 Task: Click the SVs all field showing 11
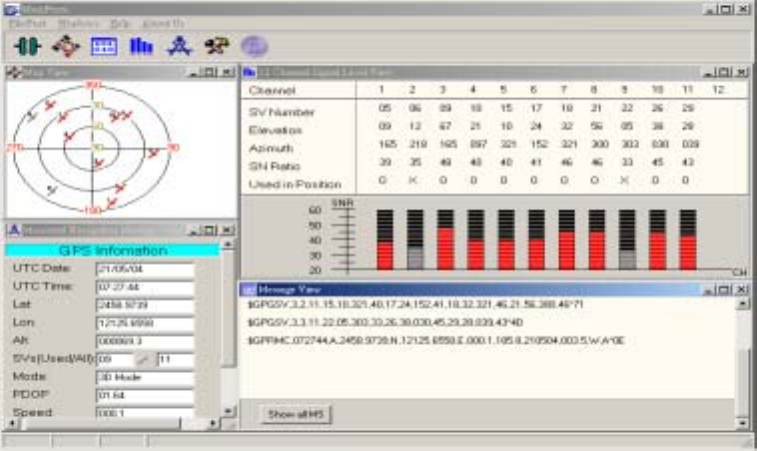click(176, 360)
